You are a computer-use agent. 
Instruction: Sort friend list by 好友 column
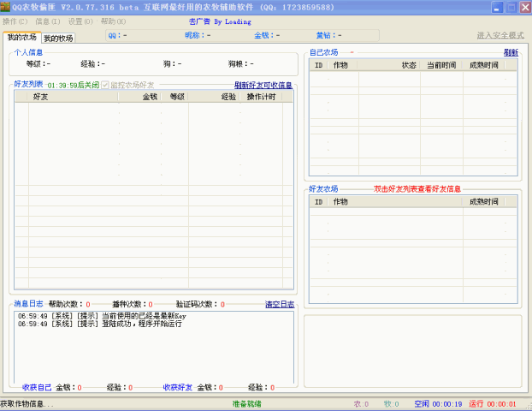tap(73, 97)
